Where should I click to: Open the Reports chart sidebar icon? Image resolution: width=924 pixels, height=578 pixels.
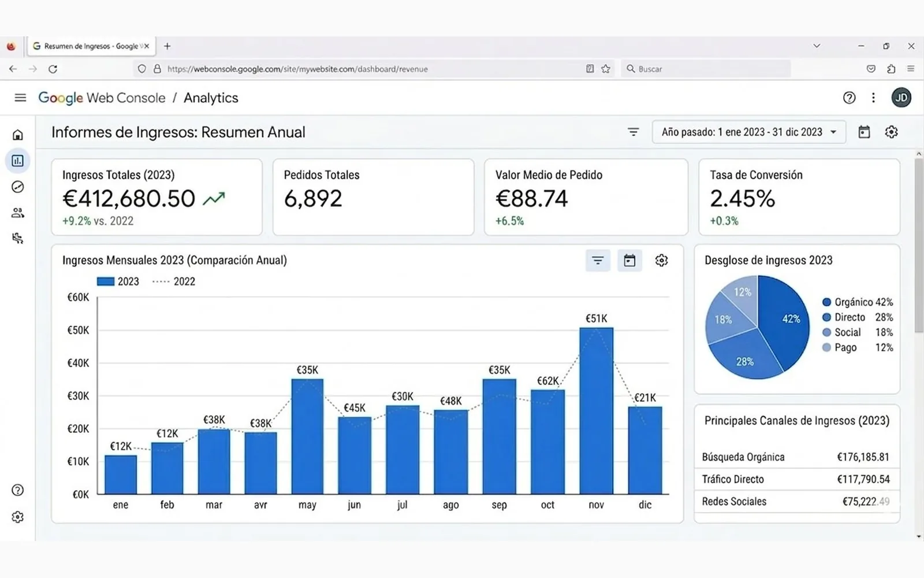(18, 161)
